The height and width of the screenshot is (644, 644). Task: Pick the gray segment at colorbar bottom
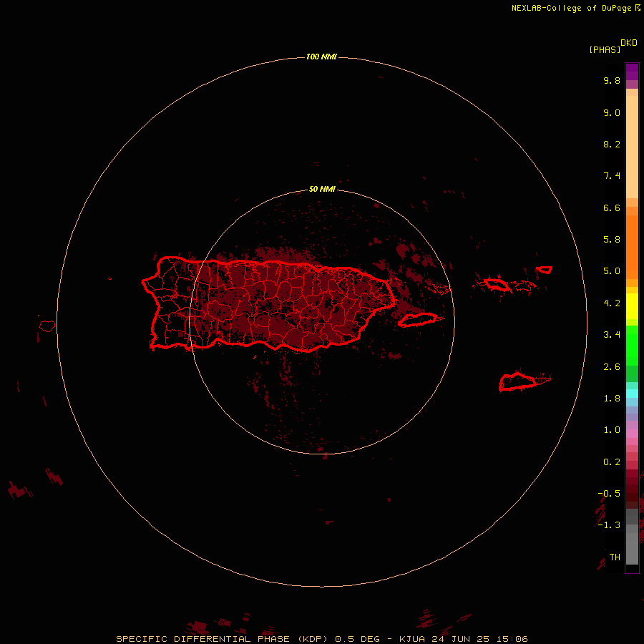[632, 545]
